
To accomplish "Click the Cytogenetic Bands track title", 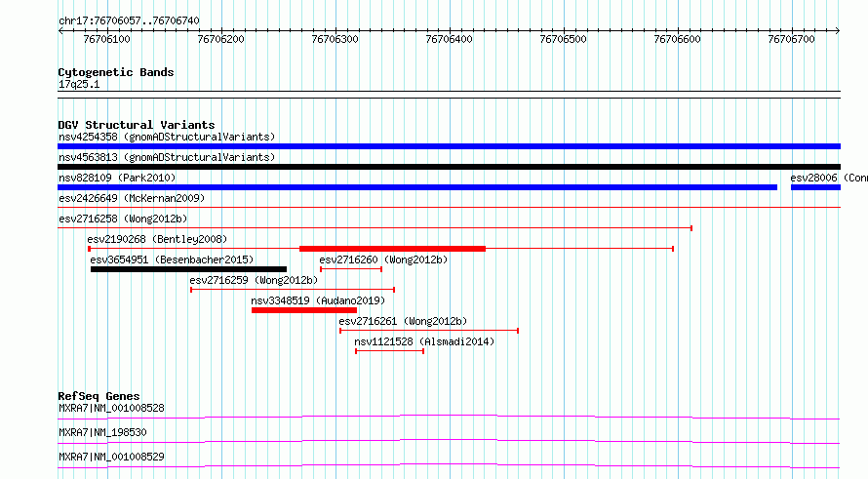I will 116,72.
